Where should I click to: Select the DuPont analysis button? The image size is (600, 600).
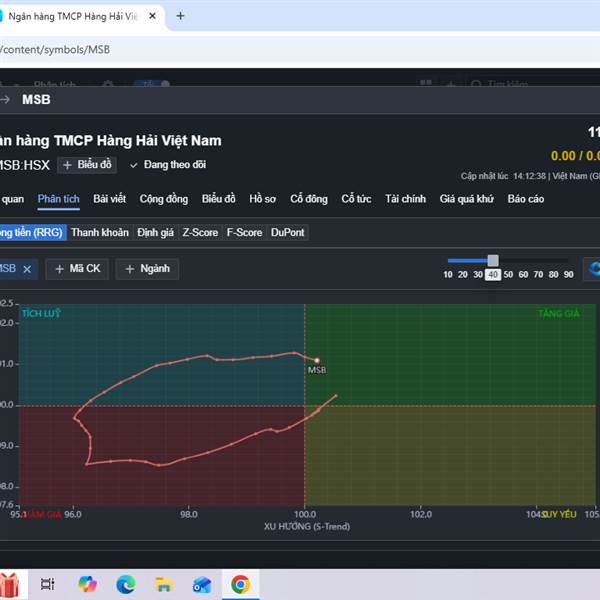(288, 232)
